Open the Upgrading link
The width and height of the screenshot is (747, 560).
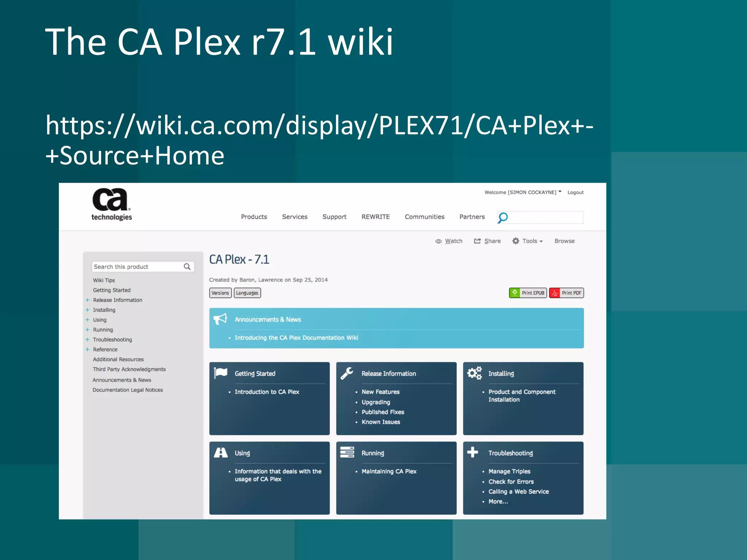click(x=376, y=402)
